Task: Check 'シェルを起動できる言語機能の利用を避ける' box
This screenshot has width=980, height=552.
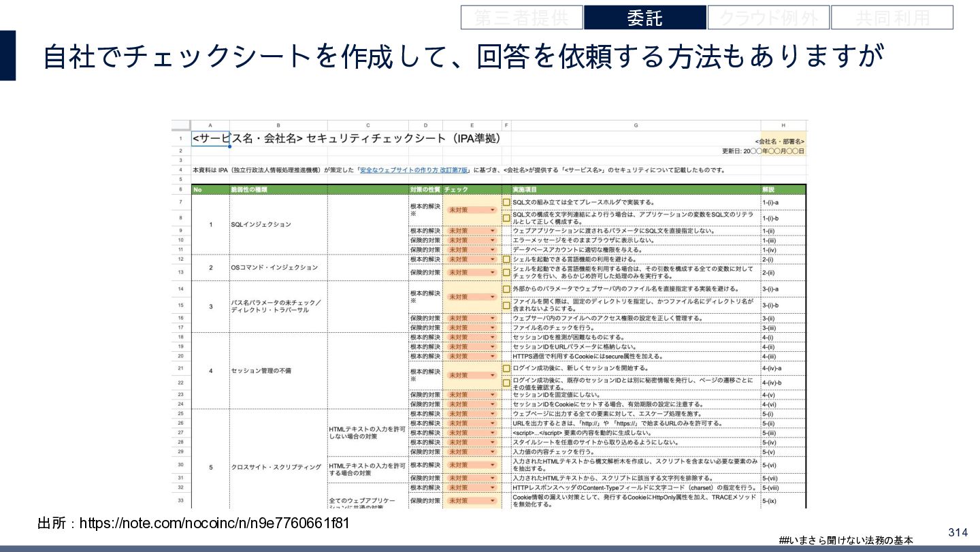Action: [x=506, y=259]
